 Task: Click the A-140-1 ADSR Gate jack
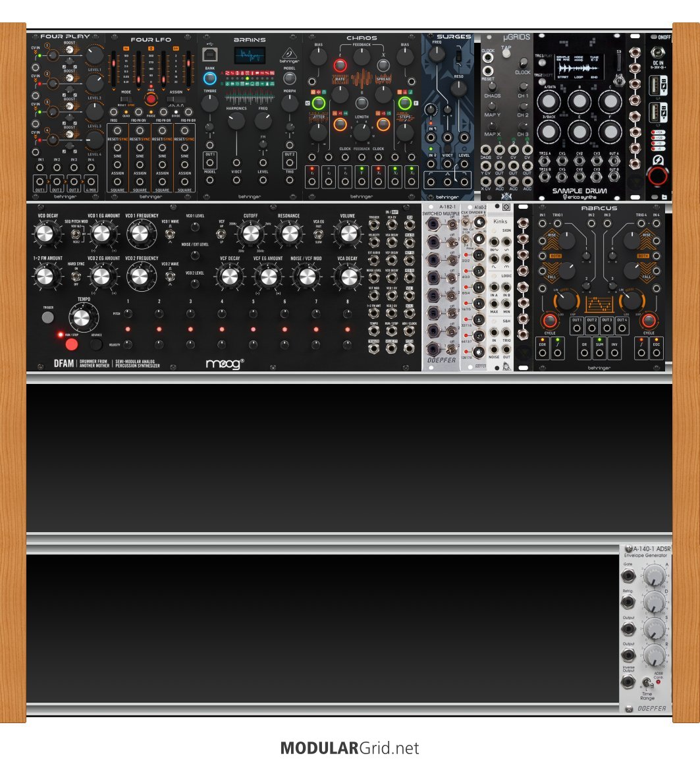pos(628,576)
